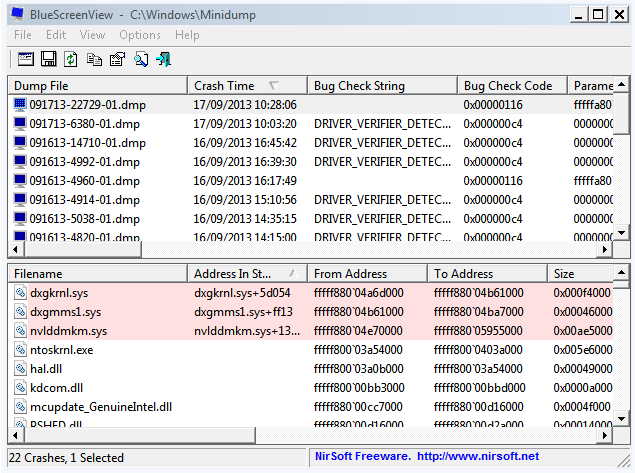Click the crash list scroll-up arrow
This screenshot has height=473, width=635.
pyautogui.click(x=622, y=85)
